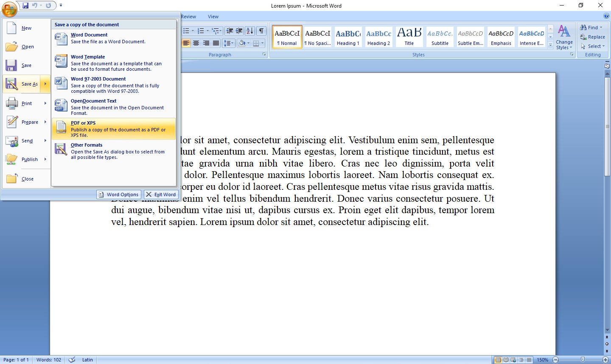Click the Shading paint bucket icon

tap(241, 43)
